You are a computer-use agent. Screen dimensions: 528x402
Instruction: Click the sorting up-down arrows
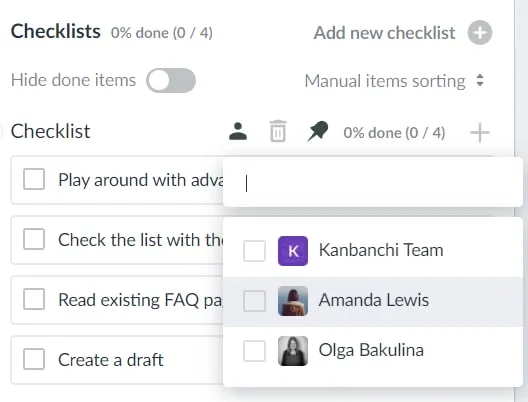coord(480,81)
